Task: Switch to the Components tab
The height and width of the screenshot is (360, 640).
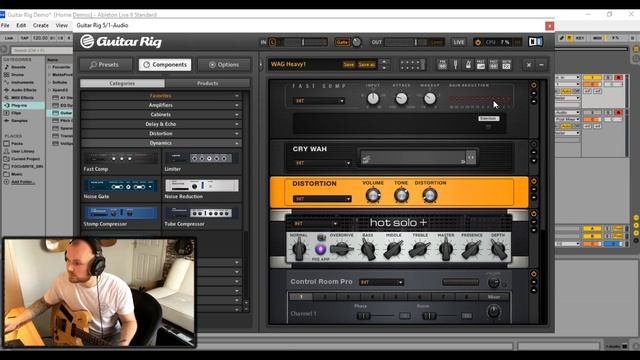Action: tap(165, 64)
